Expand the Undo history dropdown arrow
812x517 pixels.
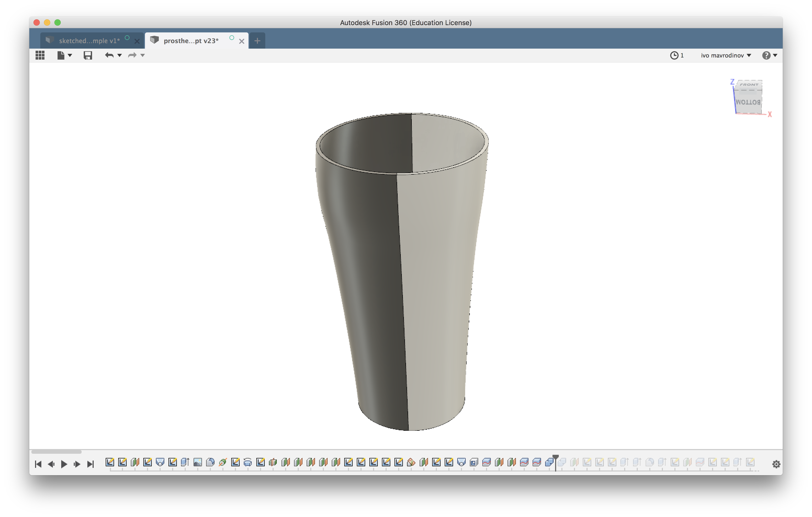click(119, 55)
